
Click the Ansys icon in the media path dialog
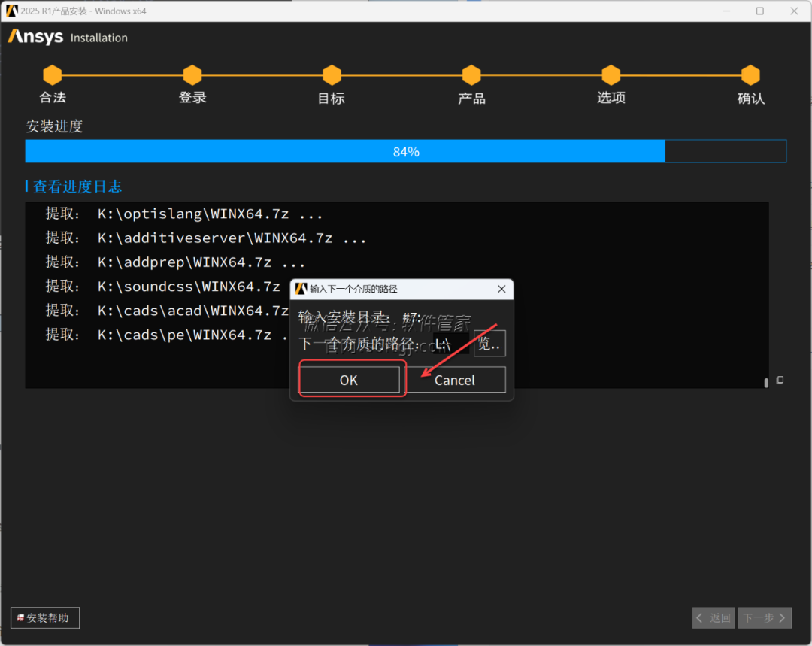[301, 289]
